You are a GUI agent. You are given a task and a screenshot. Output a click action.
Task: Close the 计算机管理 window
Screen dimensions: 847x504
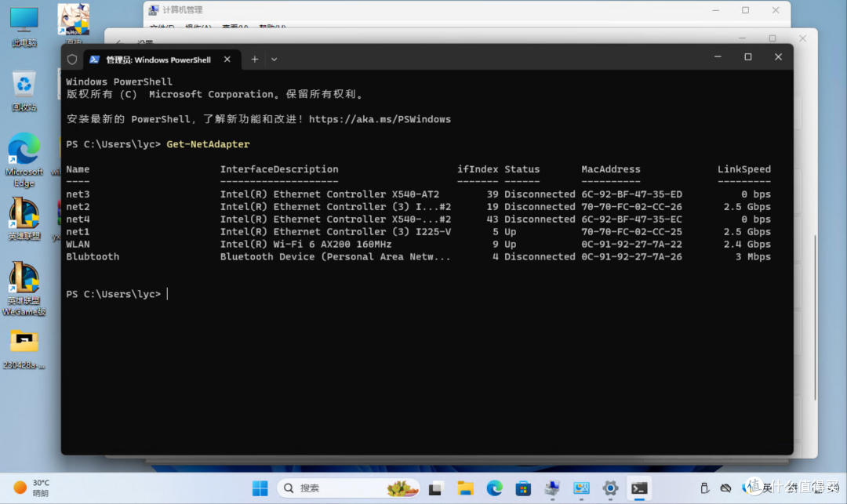tap(776, 10)
